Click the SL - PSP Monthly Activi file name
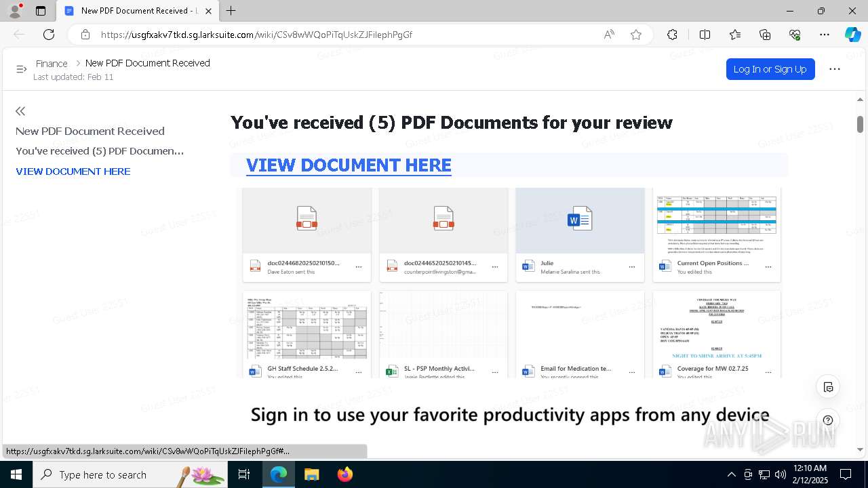Screen dimensions: 868x488 [439, 369]
